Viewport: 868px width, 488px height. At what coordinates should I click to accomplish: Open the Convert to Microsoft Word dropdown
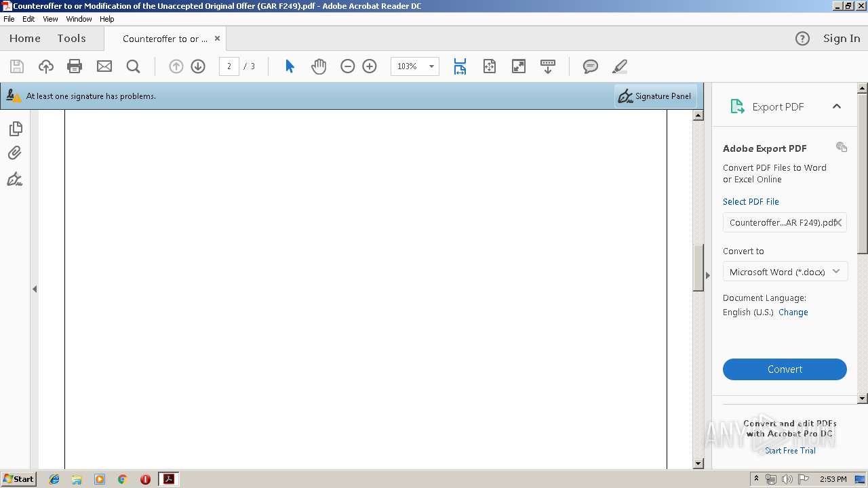(785, 272)
